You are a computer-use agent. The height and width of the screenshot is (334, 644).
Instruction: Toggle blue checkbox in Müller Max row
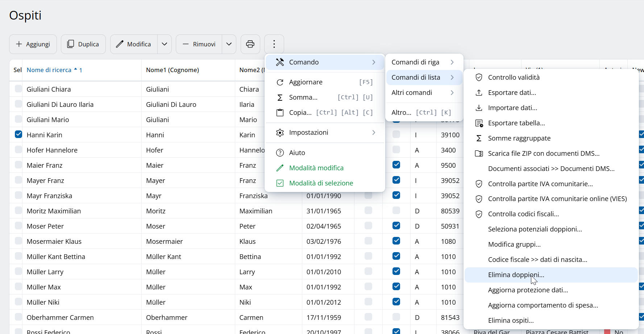pyautogui.click(x=396, y=287)
